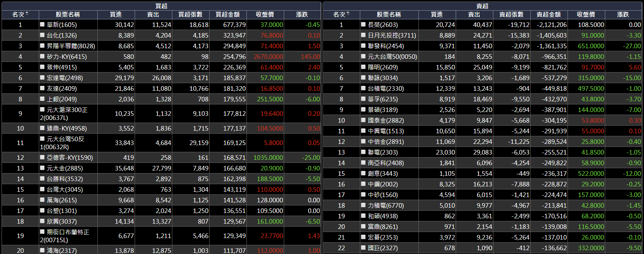The image size is (644, 254).
Task: Click 聯發科 closing price 651.0000
Action: [591, 46]
